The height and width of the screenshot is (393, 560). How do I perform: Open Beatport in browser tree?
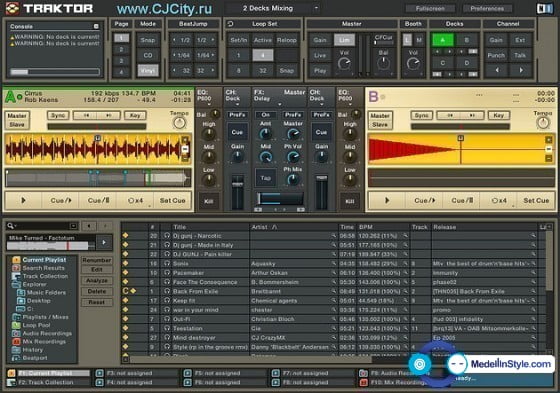tap(35, 358)
